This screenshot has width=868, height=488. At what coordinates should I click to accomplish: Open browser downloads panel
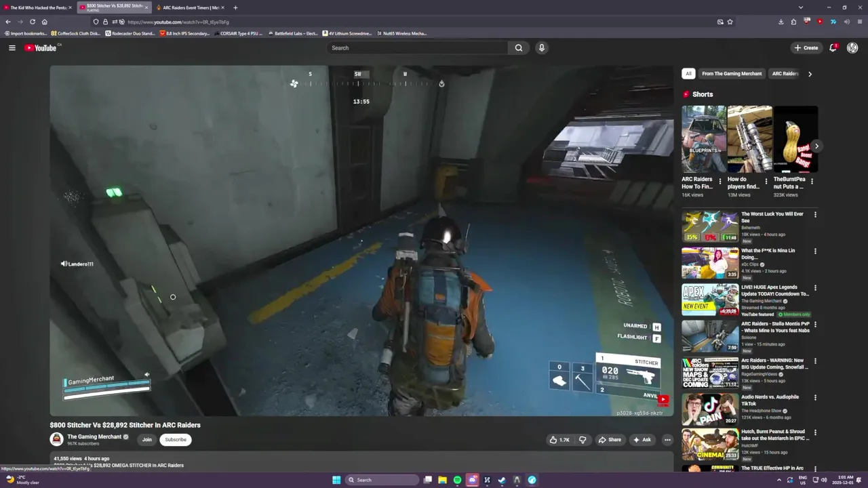coord(782,22)
